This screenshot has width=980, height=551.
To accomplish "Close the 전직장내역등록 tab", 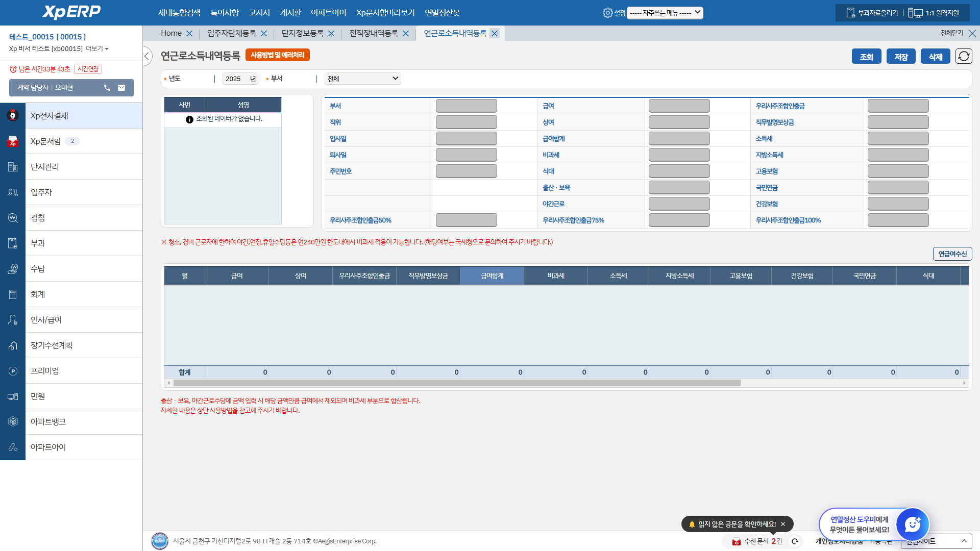I will pos(406,34).
